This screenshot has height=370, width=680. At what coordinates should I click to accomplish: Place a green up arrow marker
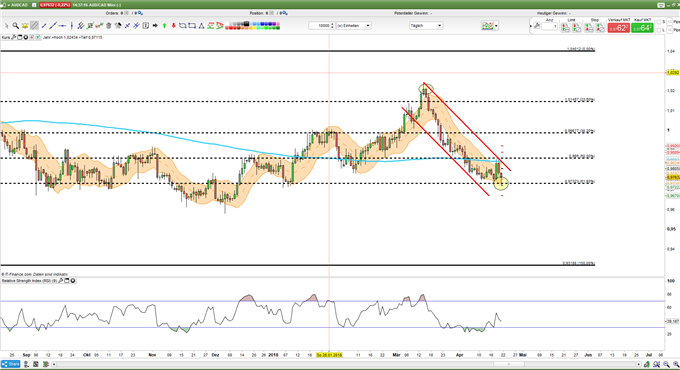tap(164, 26)
